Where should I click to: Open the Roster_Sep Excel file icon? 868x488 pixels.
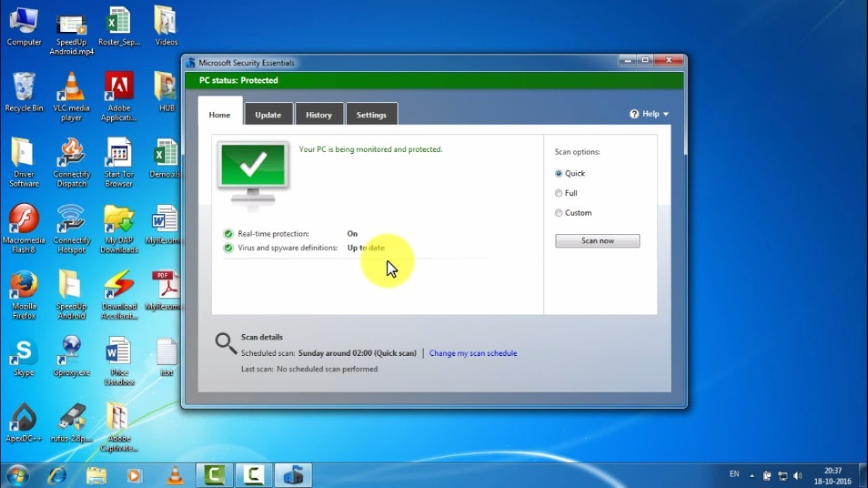pos(119,26)
